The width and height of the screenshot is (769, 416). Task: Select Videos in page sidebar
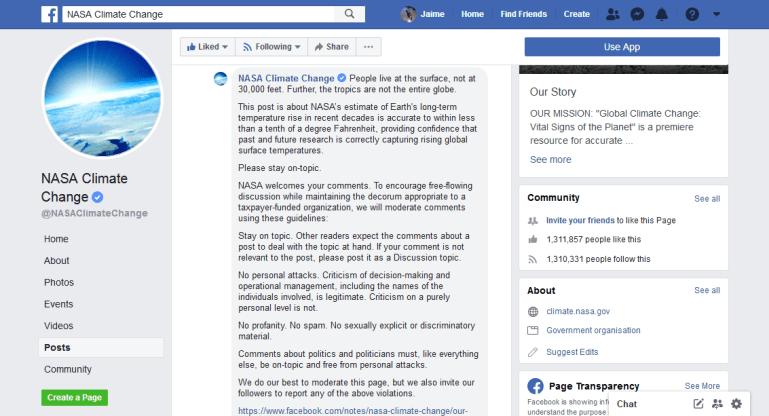[x=58, y=326]
